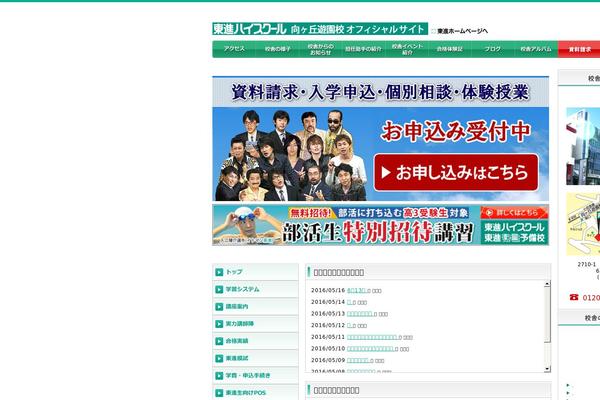Open the アクセス navigation tab
600x400 pixels.
pyautogui.click(x=234, y=49)
